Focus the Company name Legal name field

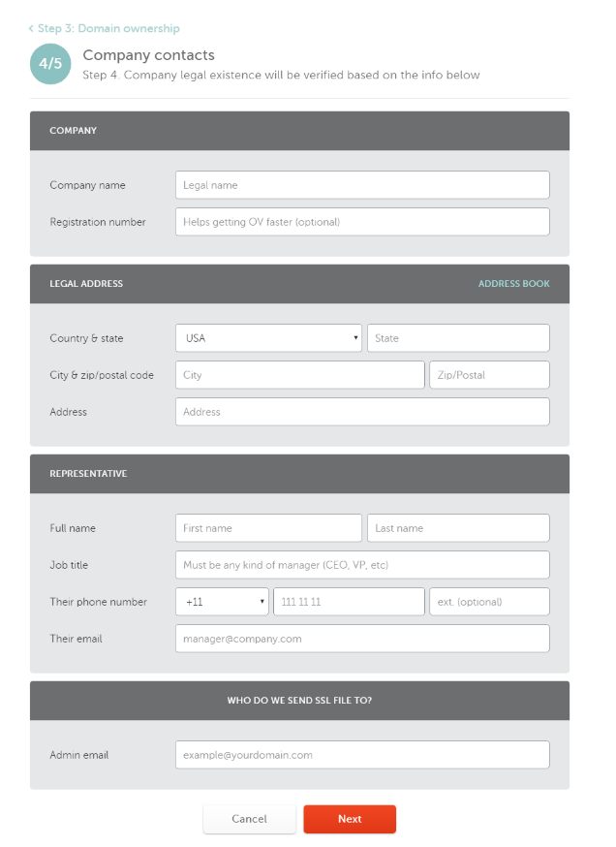point(362,185)
